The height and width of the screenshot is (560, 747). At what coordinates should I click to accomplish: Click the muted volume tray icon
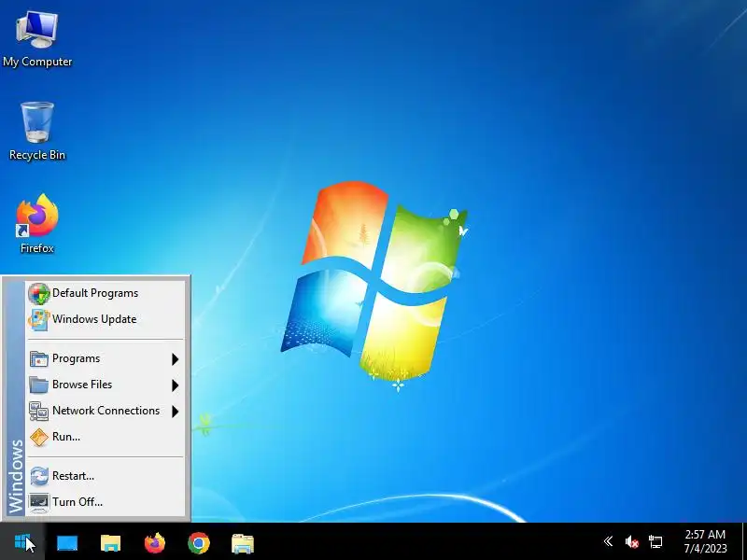tap(632, 542)
